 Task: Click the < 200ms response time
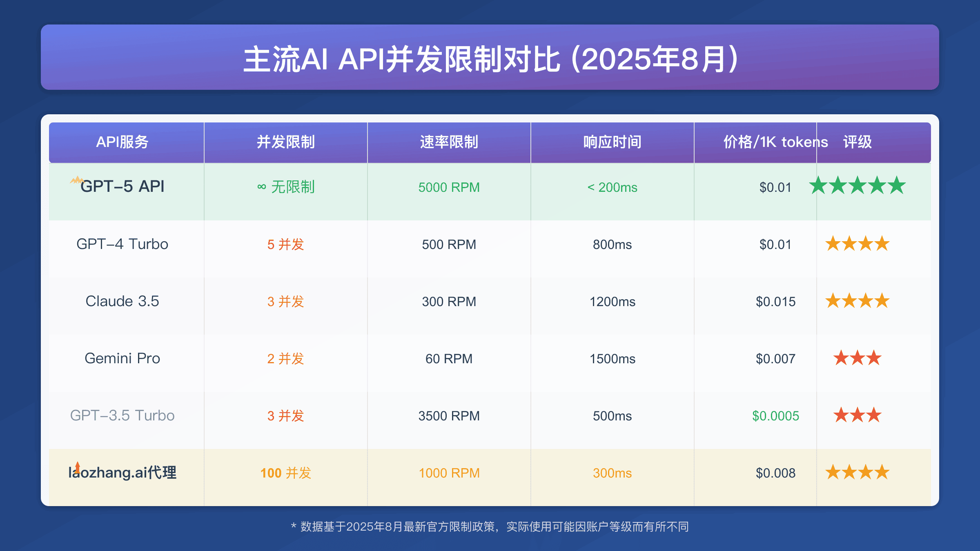(x=612, y=187)
